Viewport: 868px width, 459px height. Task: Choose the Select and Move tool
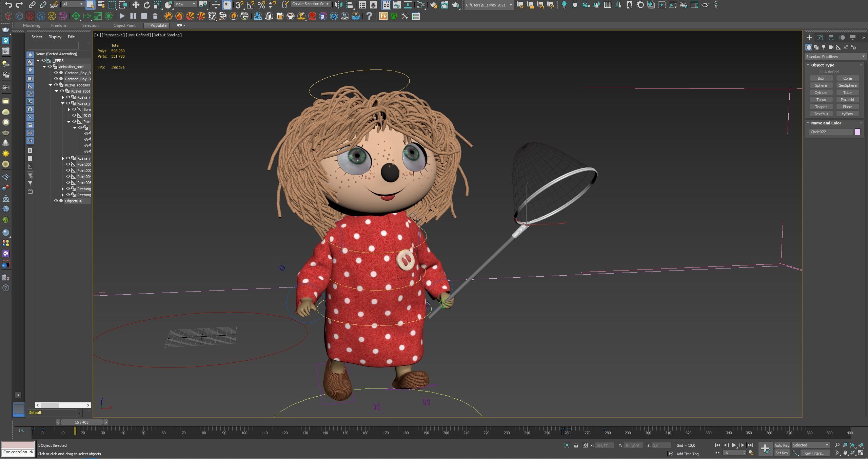[x=136, y=5]
